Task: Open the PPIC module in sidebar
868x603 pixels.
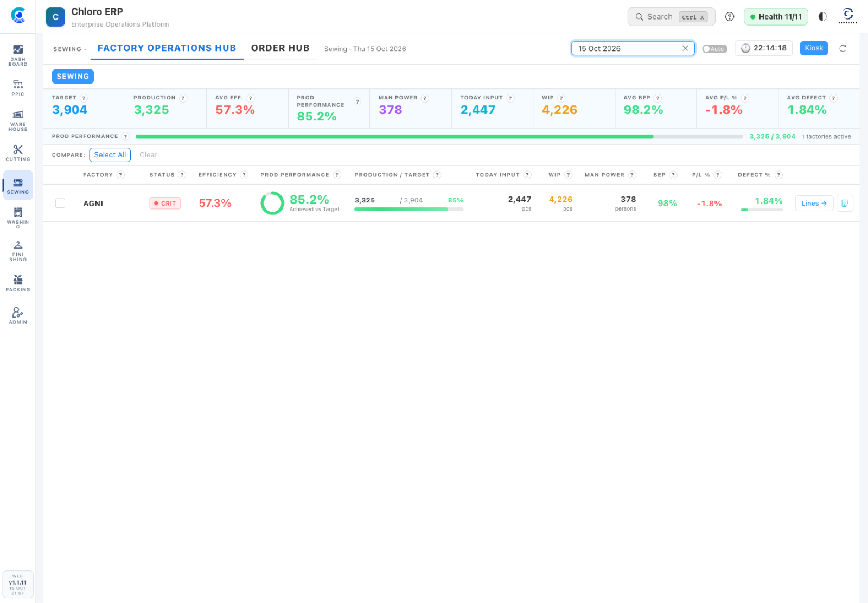Action: tap(18, 88)
